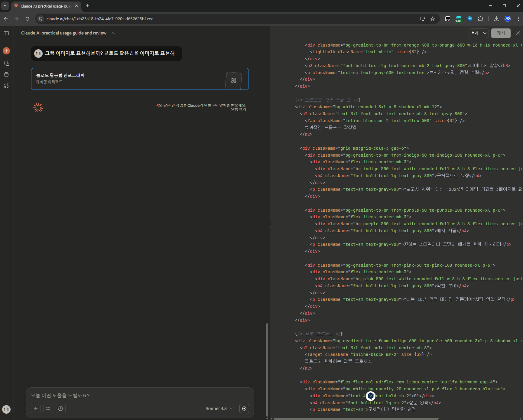
Task: Open the copy options dropdown arrow
Action: point(485,33)
